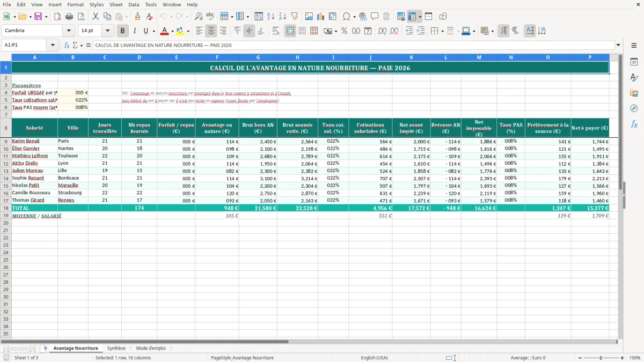Screen dimensions: 644x362
Task: Save the document with the Save icon
Action: (x=38, y=17)
